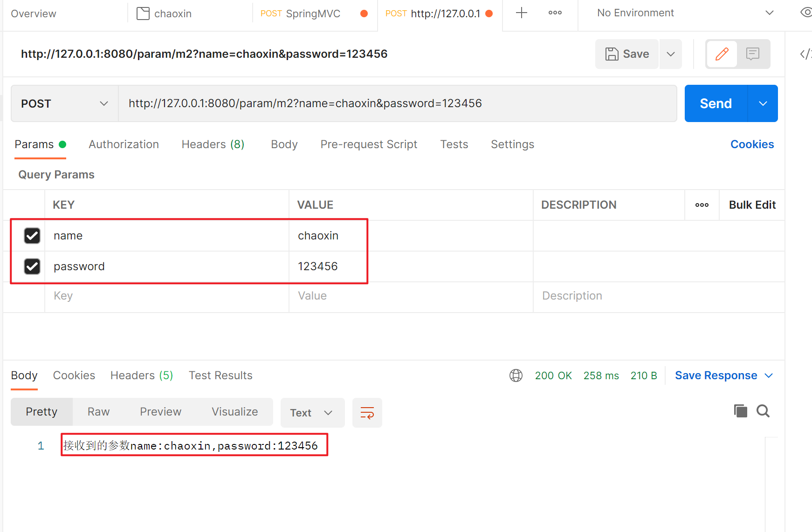Click the 258 ms response time
The width and height of the screenshot is (812, 532).
[x=601, y=375]
